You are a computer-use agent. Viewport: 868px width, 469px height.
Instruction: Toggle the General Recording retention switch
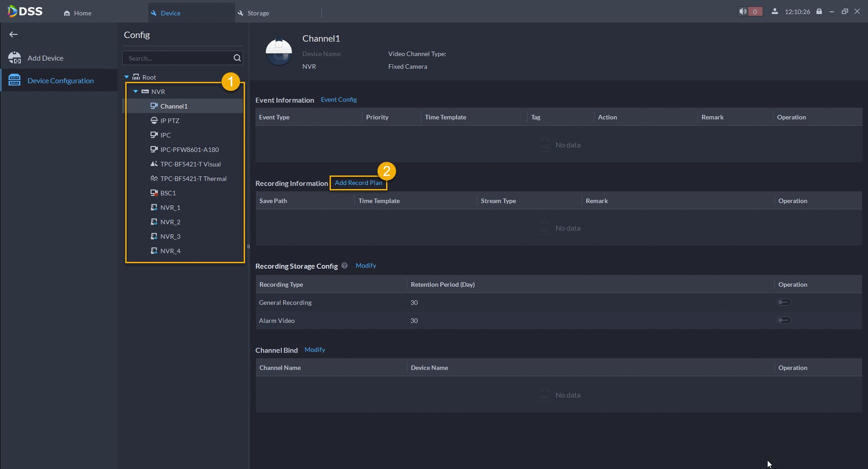[783, 302]
